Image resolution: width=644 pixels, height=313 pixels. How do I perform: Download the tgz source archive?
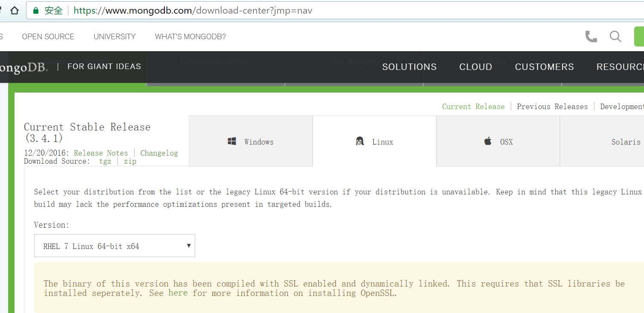coord(105,161)
